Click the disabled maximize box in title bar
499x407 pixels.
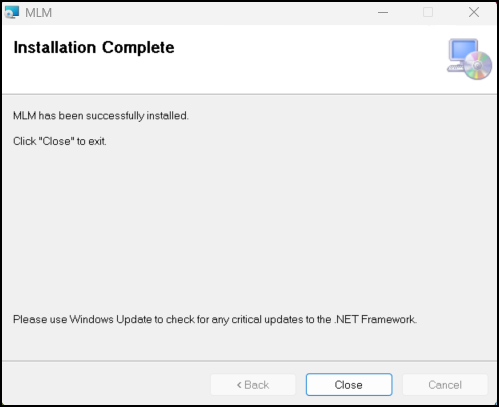point(428,13)
